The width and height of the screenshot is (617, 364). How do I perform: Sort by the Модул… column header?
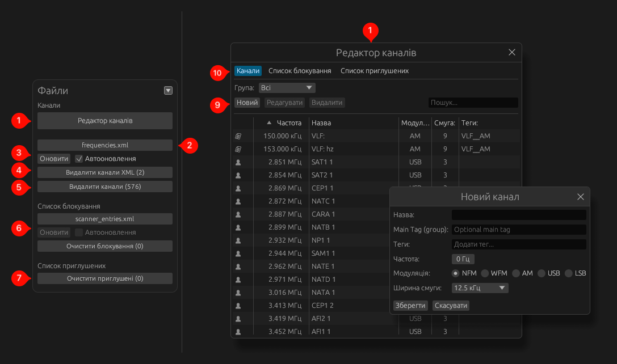415,122
